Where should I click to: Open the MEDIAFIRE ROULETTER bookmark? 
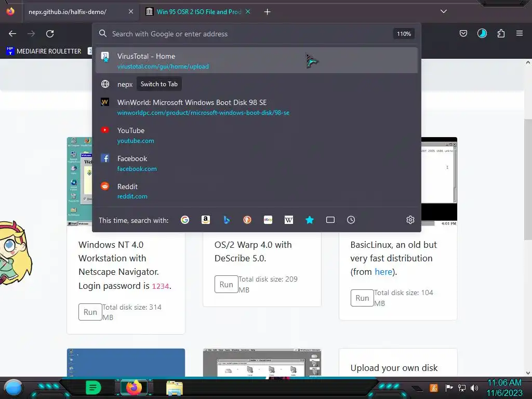point(44,51)
